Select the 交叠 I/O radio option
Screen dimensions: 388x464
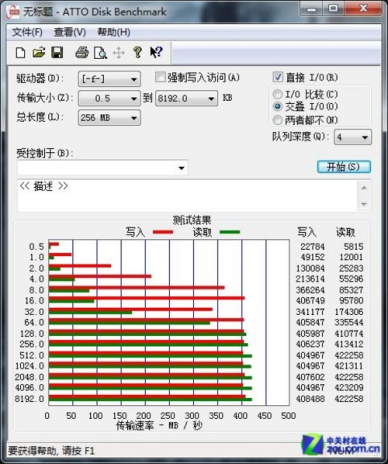277,107
